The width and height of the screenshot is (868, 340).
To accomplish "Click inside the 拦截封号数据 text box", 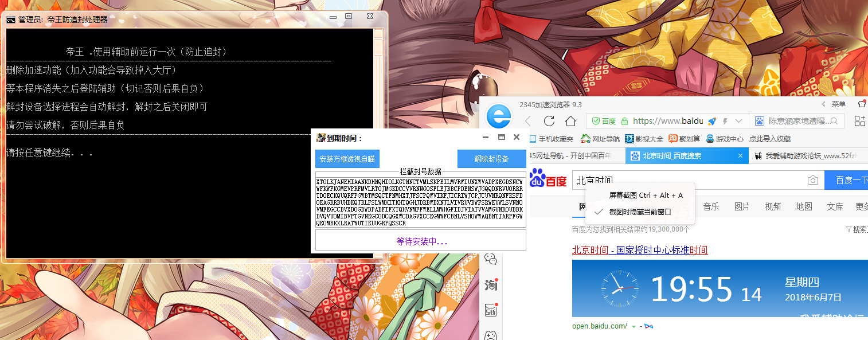I will pos(420,202).
